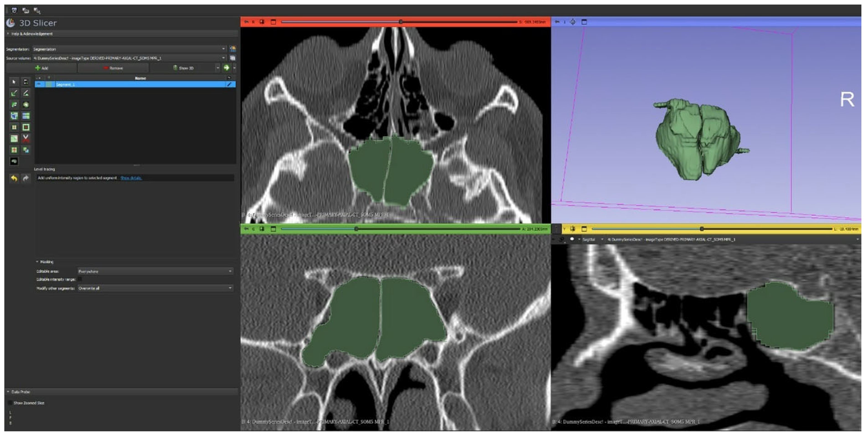
Task: Click Segment_1 green color swatch
Action: 49,84
